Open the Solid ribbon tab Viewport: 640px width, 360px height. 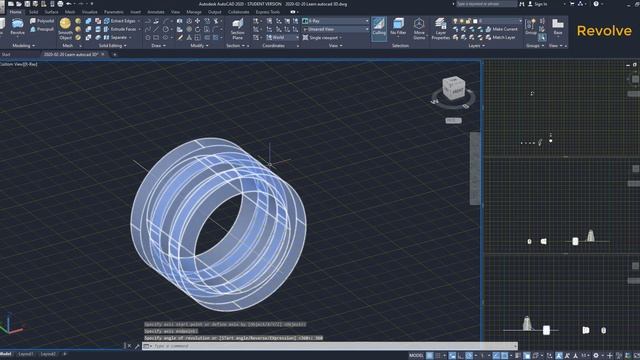(x=33, y=12)
